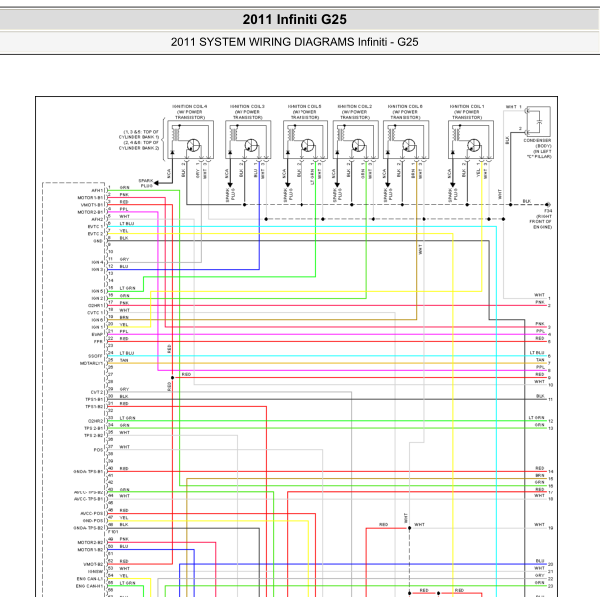Click the IGN 5 terminal label
The width and height of the screenshot is (600, 597).
[x=98, y=291]
